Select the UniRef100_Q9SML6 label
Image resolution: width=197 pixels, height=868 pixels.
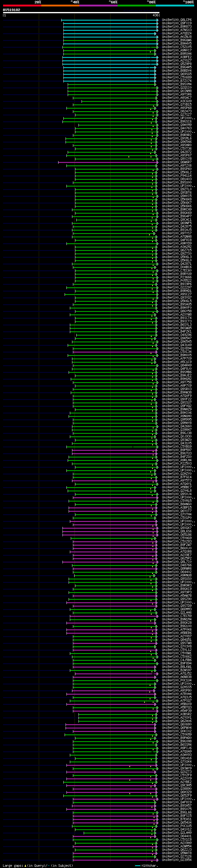[x=177, y=139]
